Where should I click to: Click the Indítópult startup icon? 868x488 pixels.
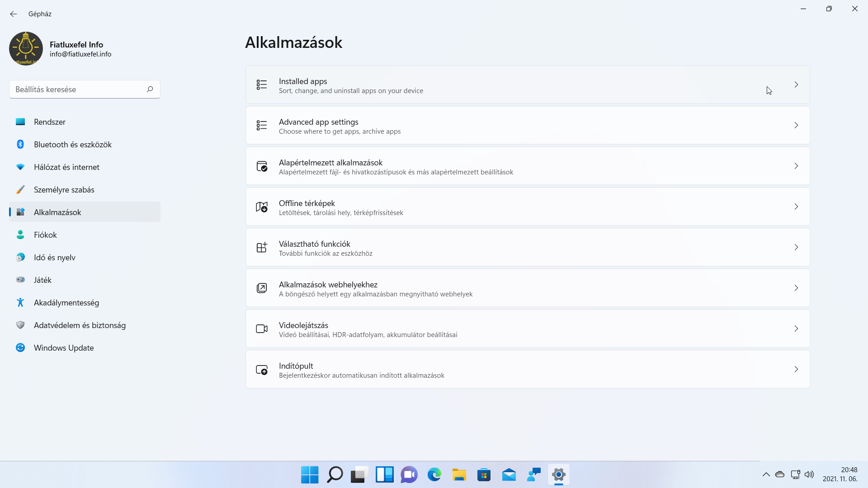click(262, 370)
